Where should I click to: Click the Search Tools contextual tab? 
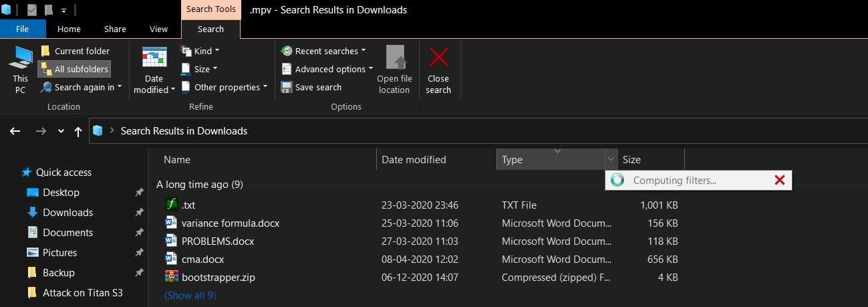pos(210,9)
